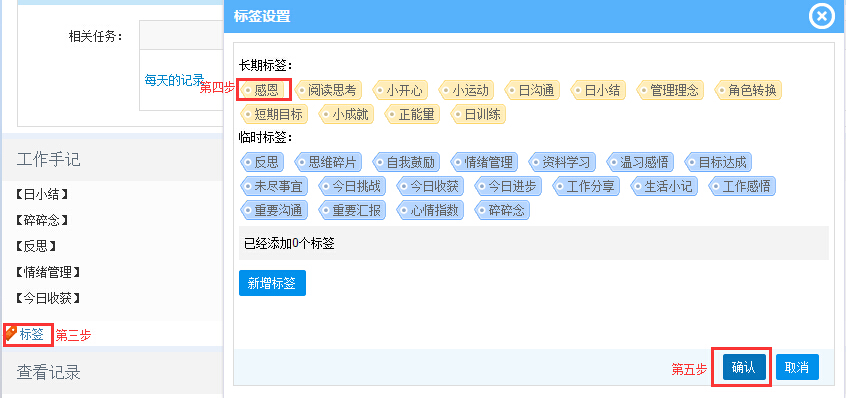The width and height of the screenshot is (846, 398).
Task: Add the blue 碎碎念 tag
Action: 502,210
